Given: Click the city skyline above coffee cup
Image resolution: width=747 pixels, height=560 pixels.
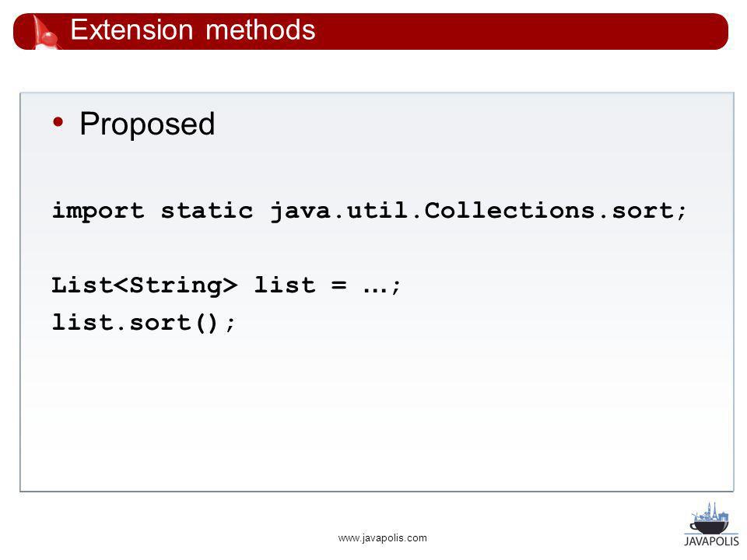Looking at the screenshot, I should [710, 513].
